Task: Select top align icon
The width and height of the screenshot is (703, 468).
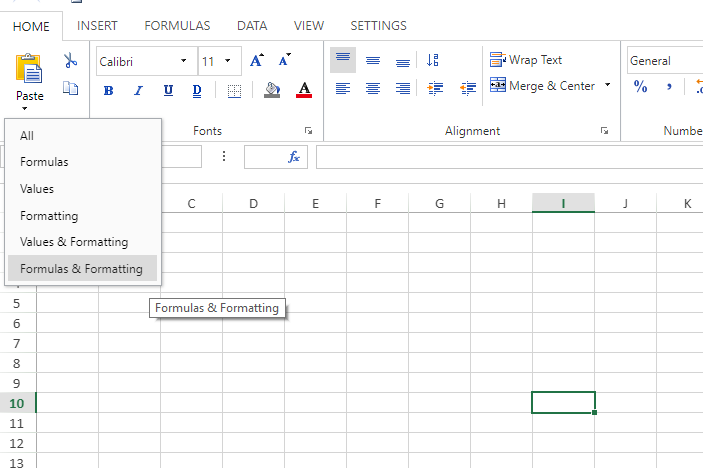Action: (x=343, y=60)
